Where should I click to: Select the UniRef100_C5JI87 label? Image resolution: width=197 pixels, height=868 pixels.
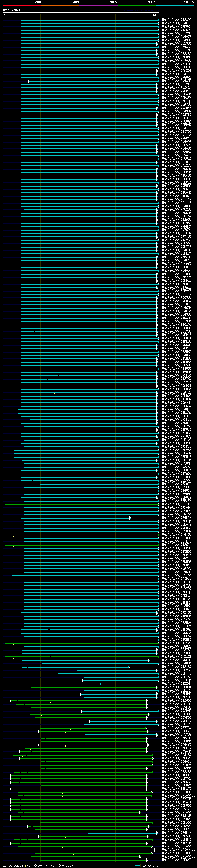(177, 755)
